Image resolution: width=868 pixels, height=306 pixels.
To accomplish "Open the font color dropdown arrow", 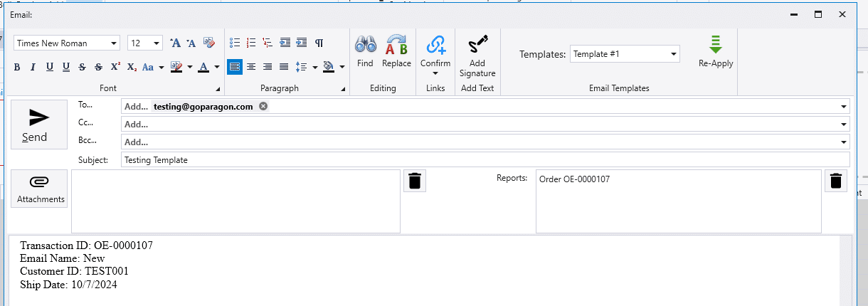I will pos(216,68).
